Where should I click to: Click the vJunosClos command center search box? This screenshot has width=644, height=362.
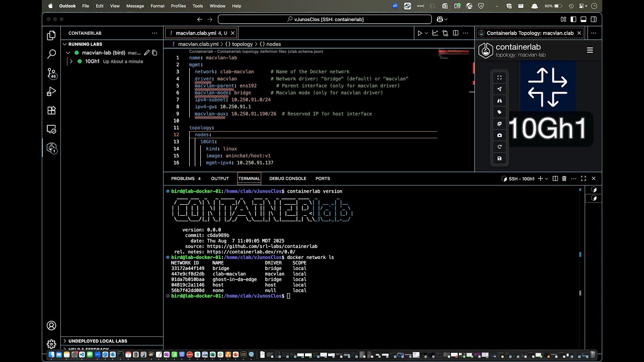325,19
